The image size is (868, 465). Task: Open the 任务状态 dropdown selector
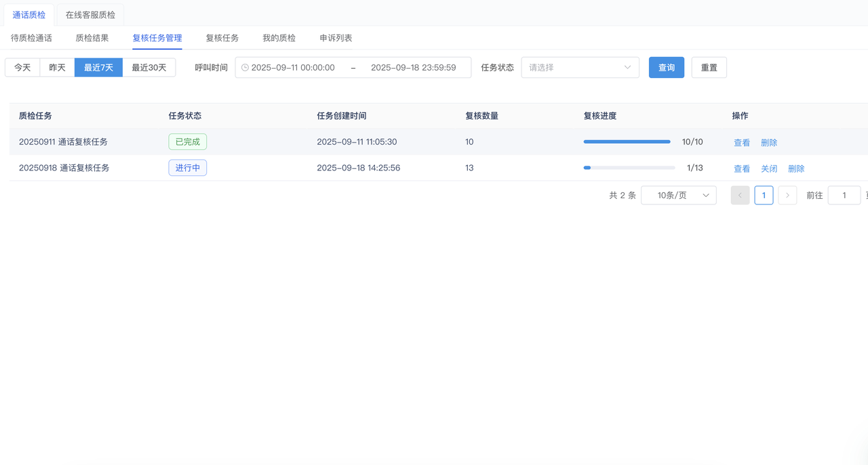pos(580,68)
